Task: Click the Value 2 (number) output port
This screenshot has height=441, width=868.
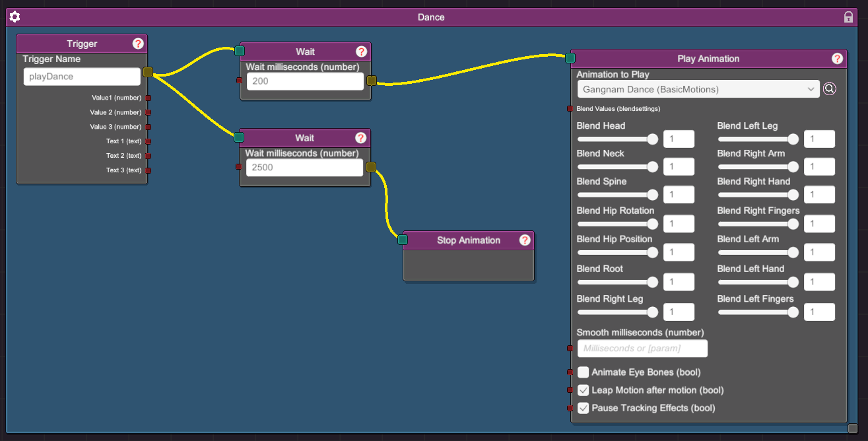Action: coord(148,112)
